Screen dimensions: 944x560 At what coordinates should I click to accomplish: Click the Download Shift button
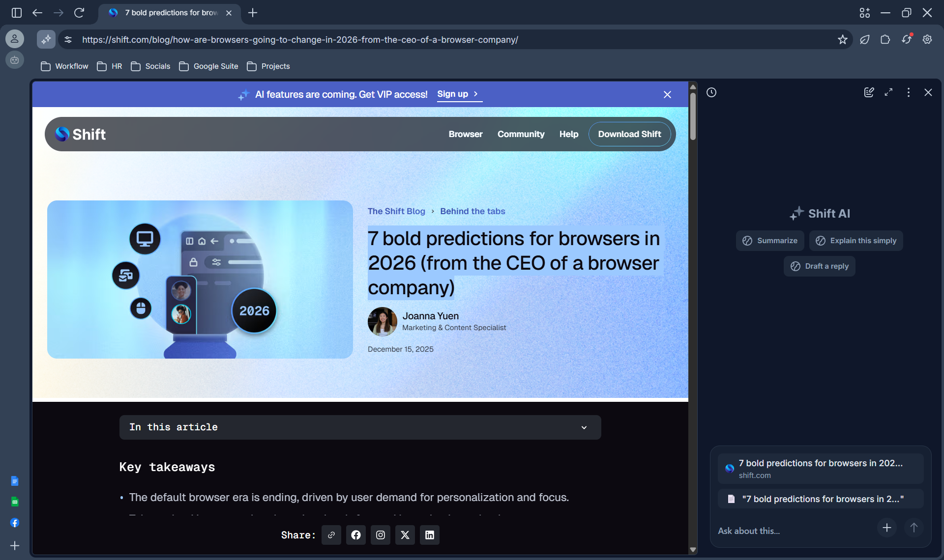[x=629, y=134]
